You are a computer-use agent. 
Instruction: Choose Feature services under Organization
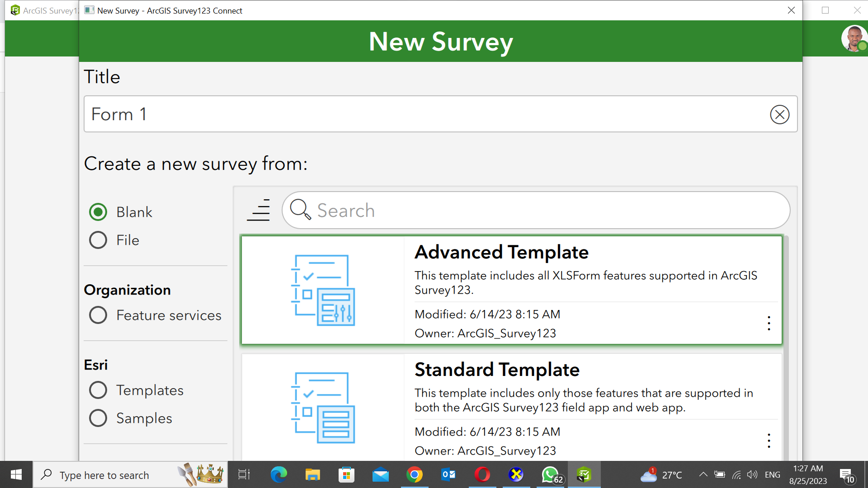[98, 315]
